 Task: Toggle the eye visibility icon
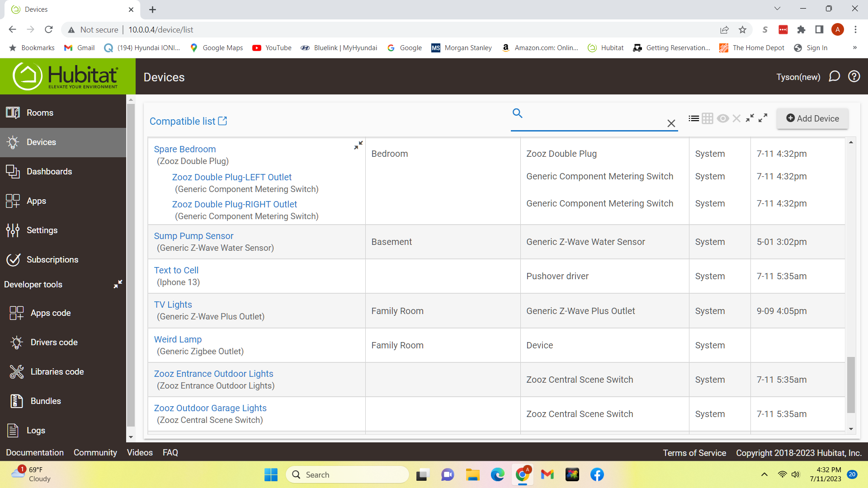(x=722, y=118)
